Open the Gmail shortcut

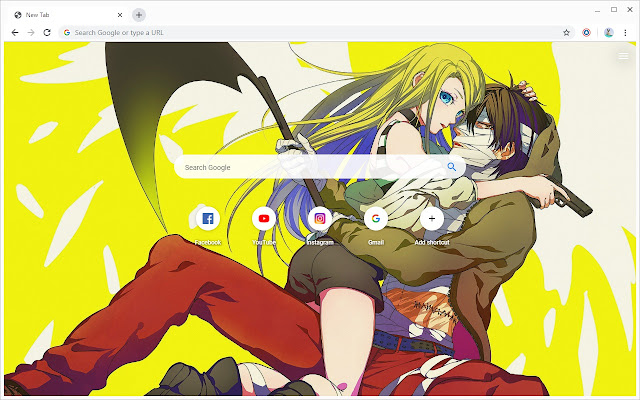[x=376, y=219]
